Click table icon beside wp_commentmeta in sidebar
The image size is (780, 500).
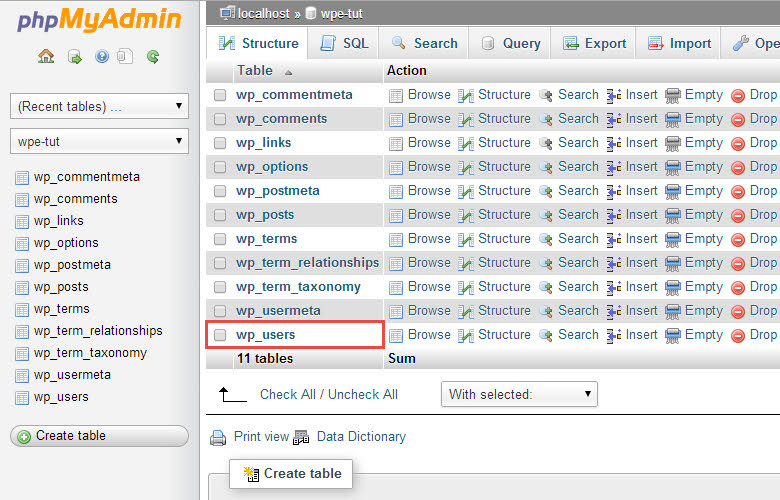tap(22, 178)
